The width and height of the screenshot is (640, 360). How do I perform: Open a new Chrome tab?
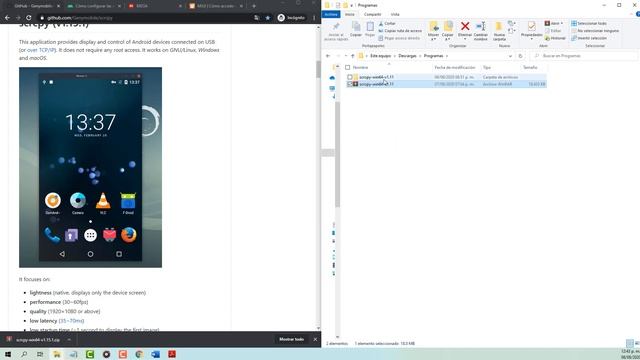[x=254, y=6]
